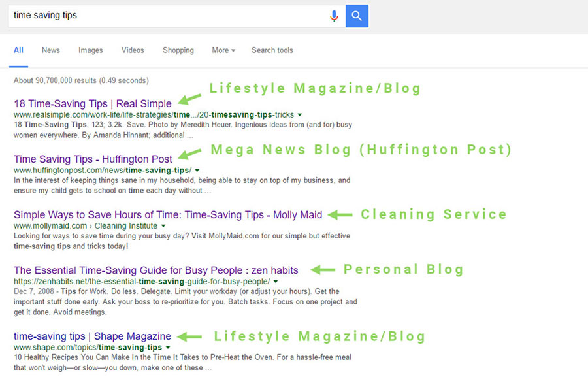Click the snippet starting 'Looking for ways to save time'
The image size is (588, 377).
182,241
